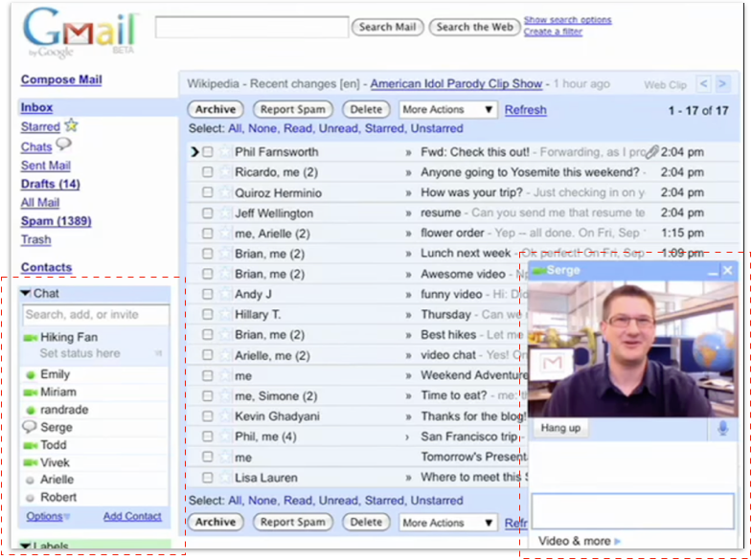Open the Trash folder
752x560 pixels.
coord(35,239)
